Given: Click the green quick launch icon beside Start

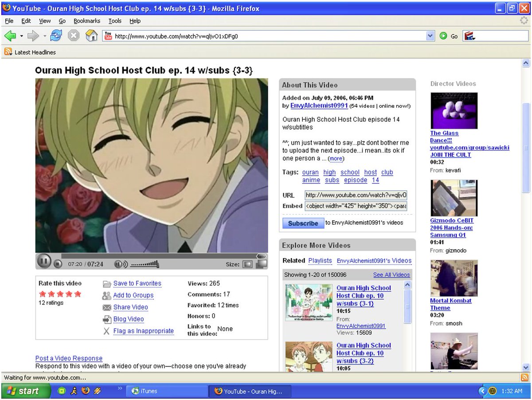Looking at the screenshot, I should (x=62, y=391).
